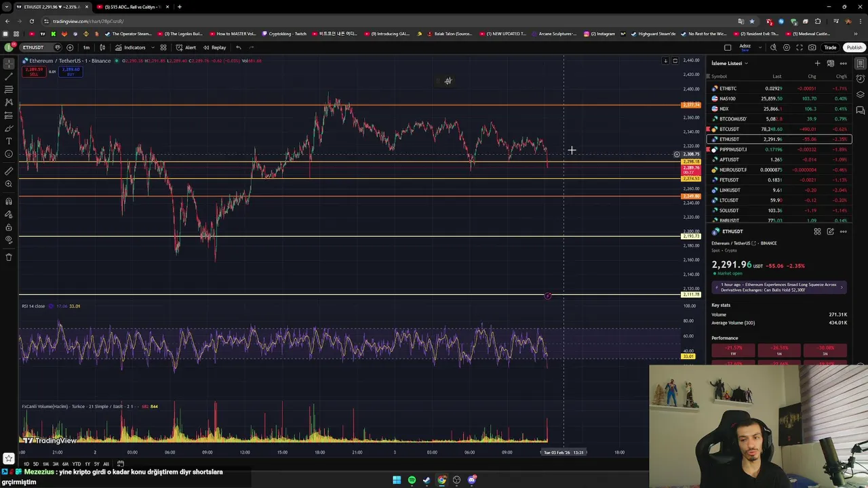Viewport: 868px width, 488px height.
Task: Click the Trade button
Action: [x=830, y=47]
